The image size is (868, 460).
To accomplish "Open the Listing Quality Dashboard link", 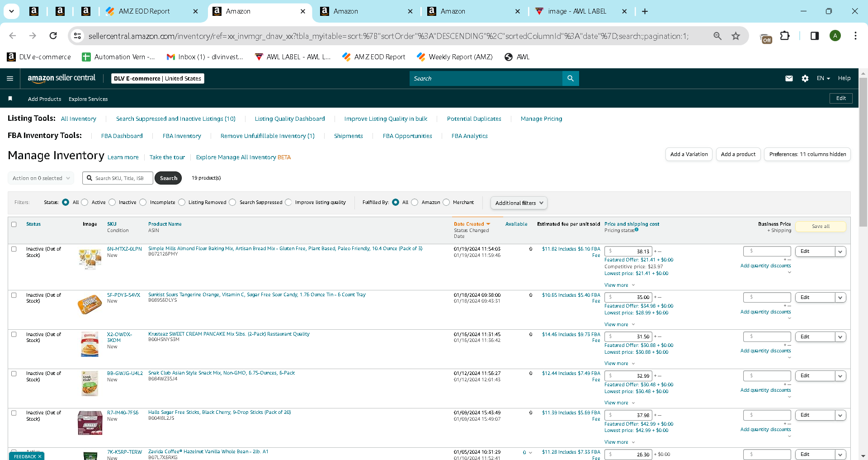I will point(290,119).
